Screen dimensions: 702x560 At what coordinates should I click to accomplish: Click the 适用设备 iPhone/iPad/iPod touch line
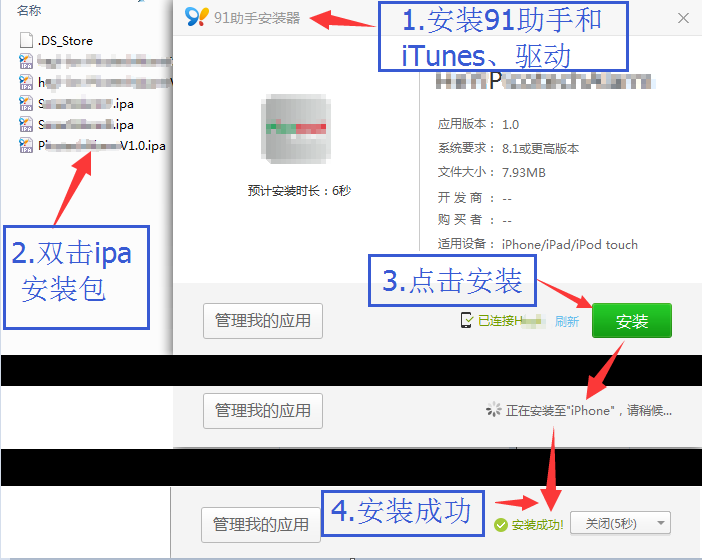pyautogui.click(x=538, y=244)
